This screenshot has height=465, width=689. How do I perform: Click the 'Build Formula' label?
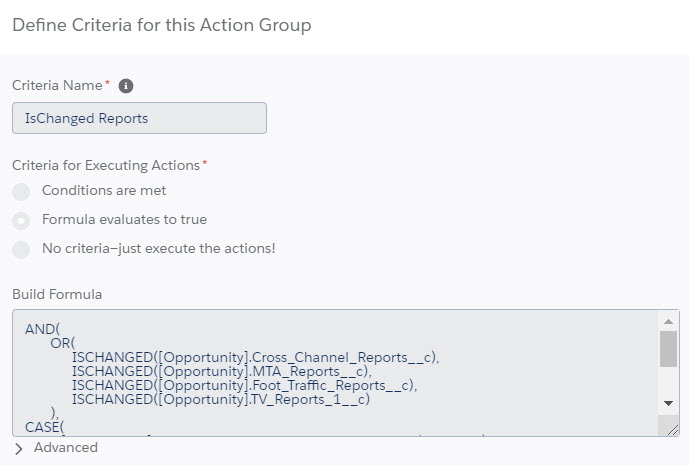tap(57, 294)
